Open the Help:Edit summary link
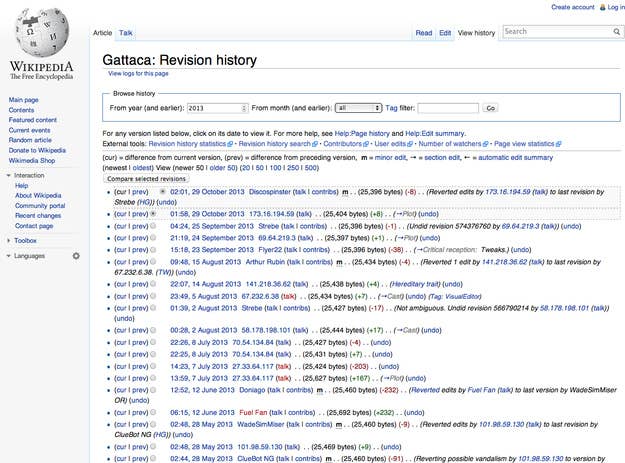625x463 pixels. click(x=434, y=133)
